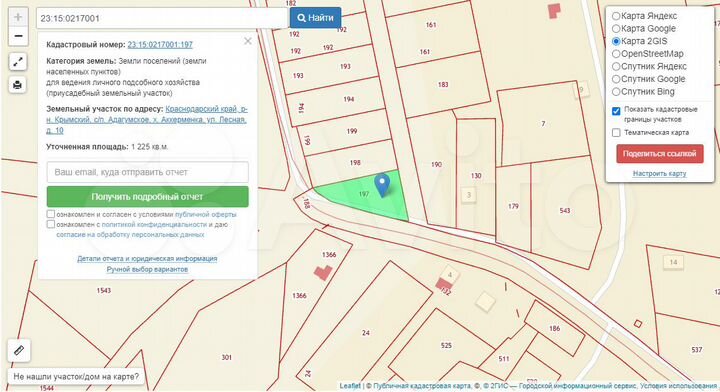Viewport: 720px width, 392px height.
Task: Print the map with printer icon
Action: pos(18,85)
